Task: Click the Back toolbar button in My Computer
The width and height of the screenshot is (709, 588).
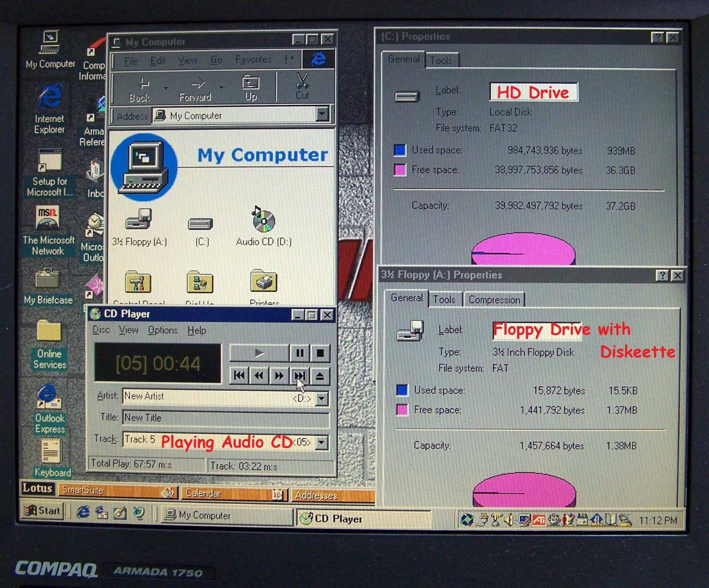Action: pos(140,89)
